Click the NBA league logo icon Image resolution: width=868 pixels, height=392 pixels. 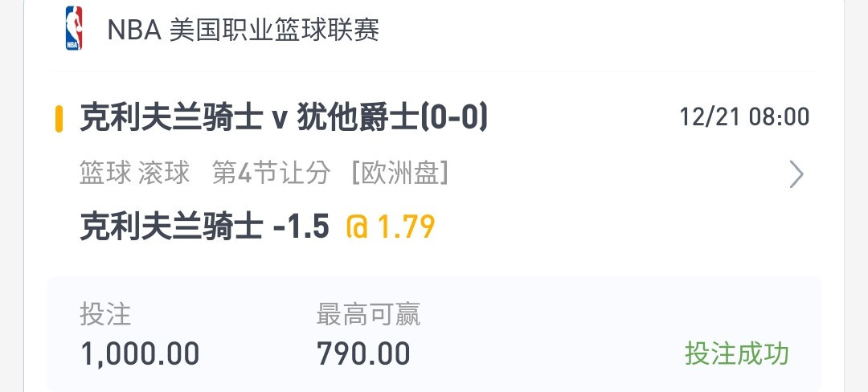click(x=74, y=29)
